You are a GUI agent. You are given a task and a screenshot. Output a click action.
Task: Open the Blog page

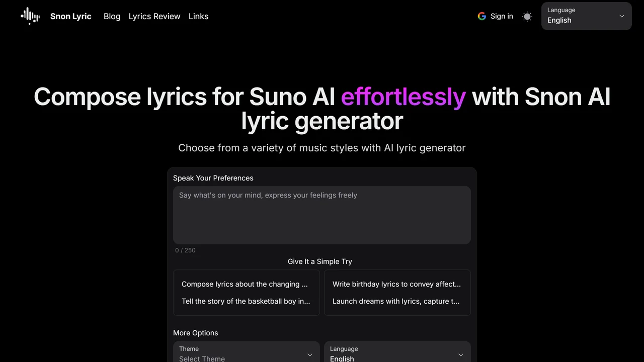112,16
